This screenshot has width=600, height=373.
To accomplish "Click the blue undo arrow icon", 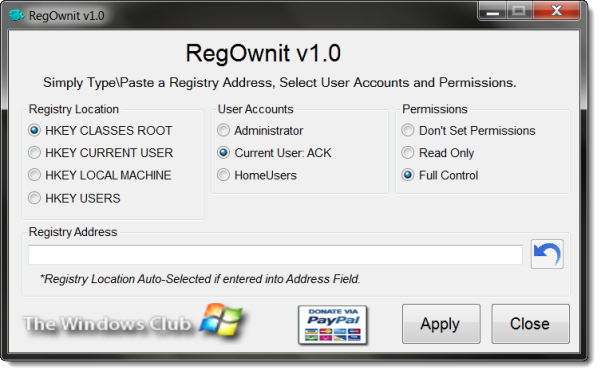I will click(547, 254).
